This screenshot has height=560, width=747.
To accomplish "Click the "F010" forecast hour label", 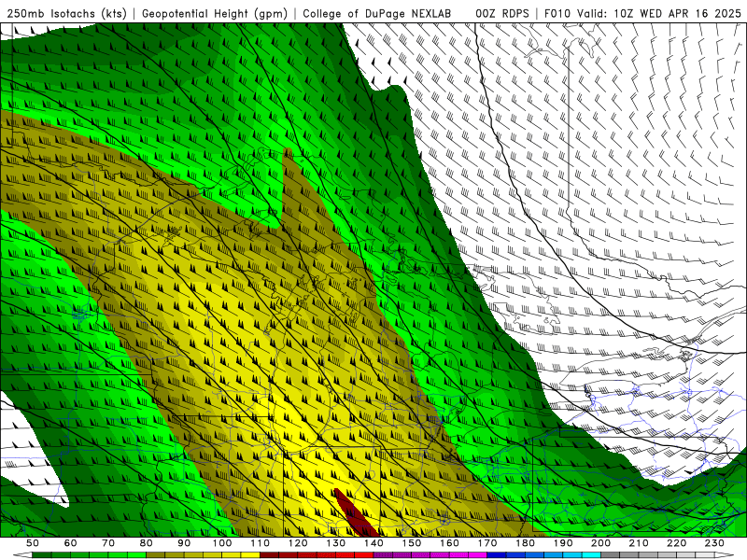I will pyautogui.click(x=558, y=13).
